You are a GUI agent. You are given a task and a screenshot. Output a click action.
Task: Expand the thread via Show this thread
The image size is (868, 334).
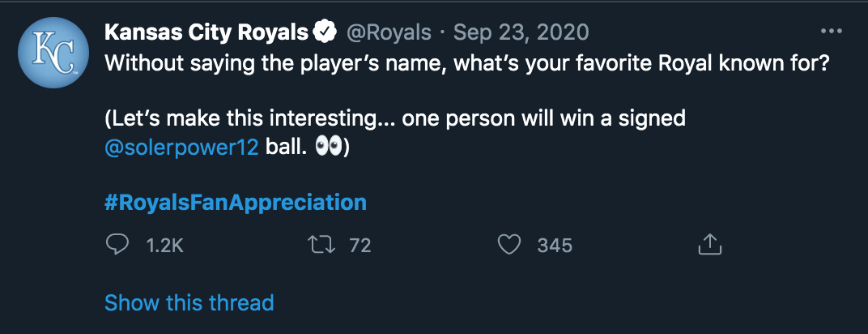click(189, 303)
